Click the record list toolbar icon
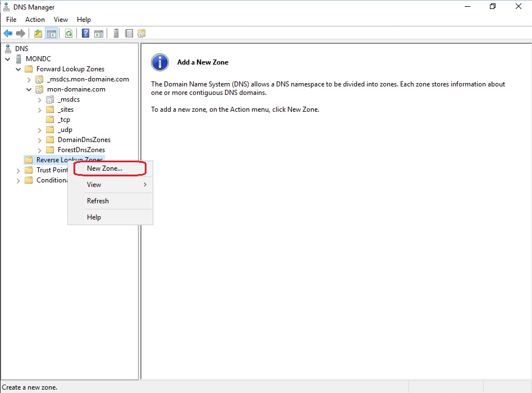The width and height of the screenshot is (532, 393). coord(129,33)
